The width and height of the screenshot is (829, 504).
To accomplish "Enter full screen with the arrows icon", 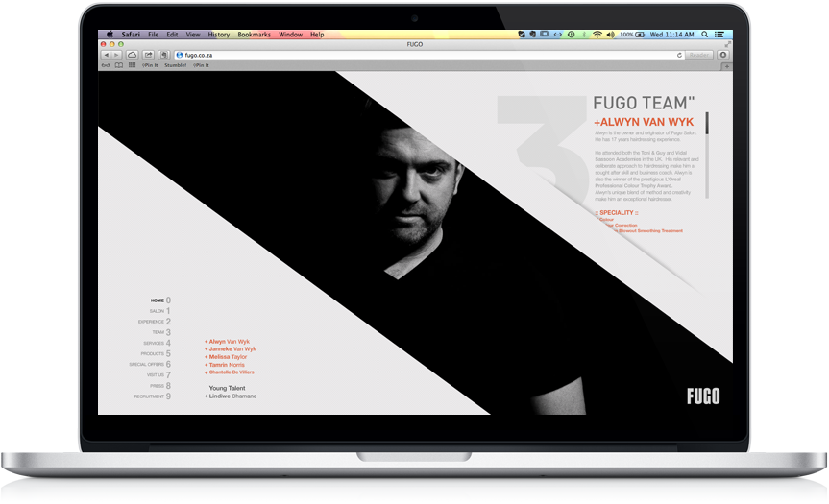I will pos(727,44).
